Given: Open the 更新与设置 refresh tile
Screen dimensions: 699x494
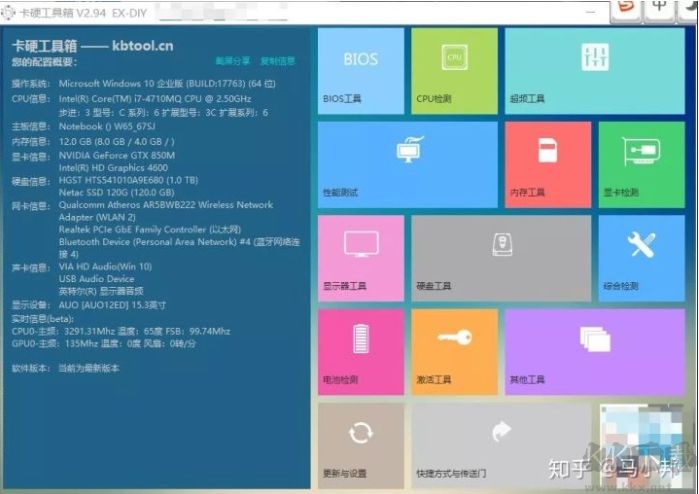Looking at the screenshot, I should pyautogui.click(x=361, y=445).
